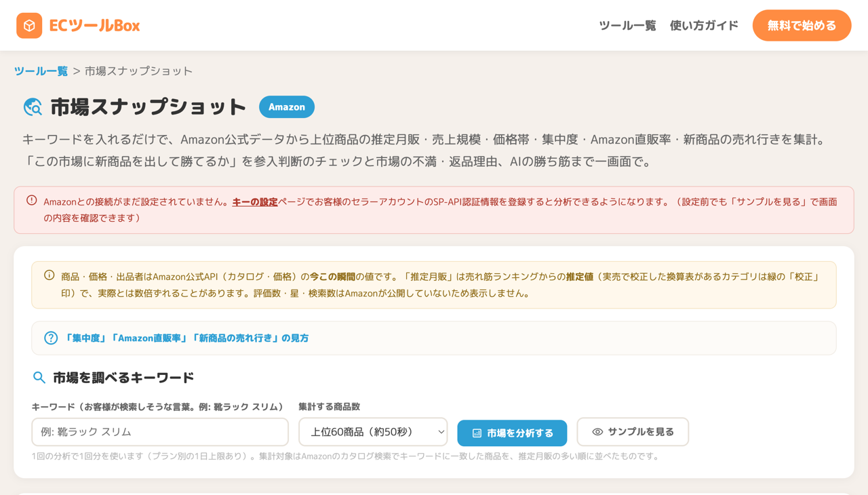Follow the キーの設定 link
The image size is (868, 495).
255,201
